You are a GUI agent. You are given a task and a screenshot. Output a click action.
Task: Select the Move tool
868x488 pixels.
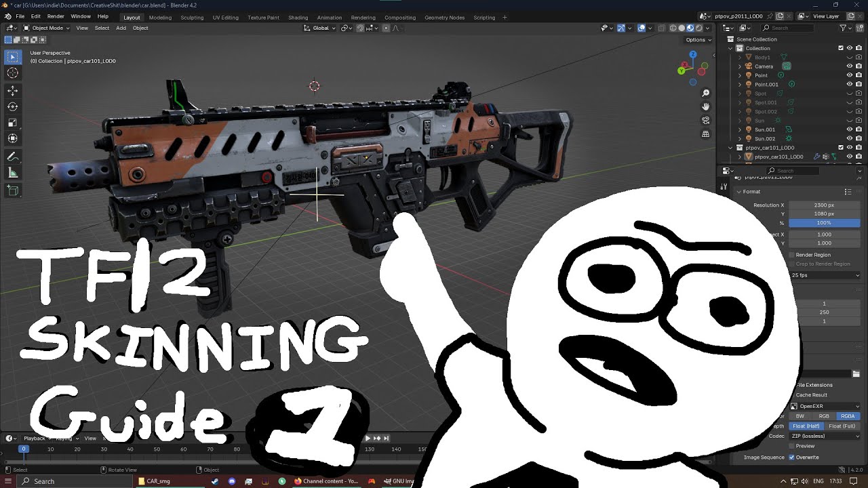point(12,91)
